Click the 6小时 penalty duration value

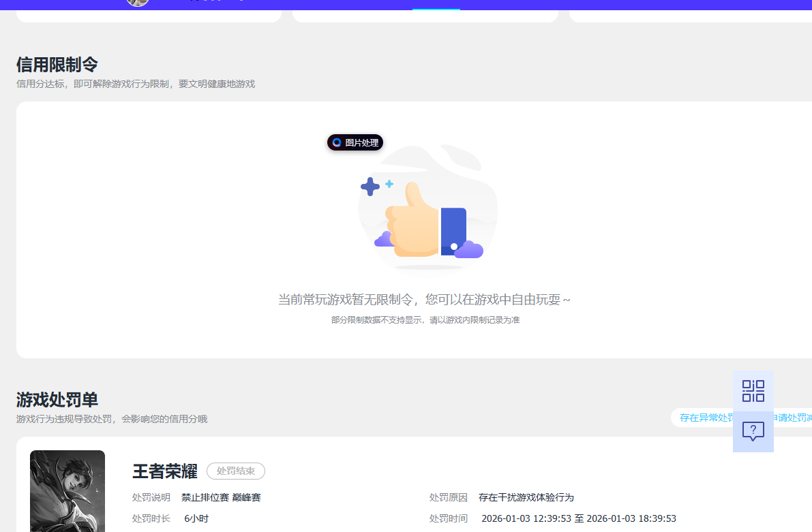pyautogui.click(x=196, y=518)
